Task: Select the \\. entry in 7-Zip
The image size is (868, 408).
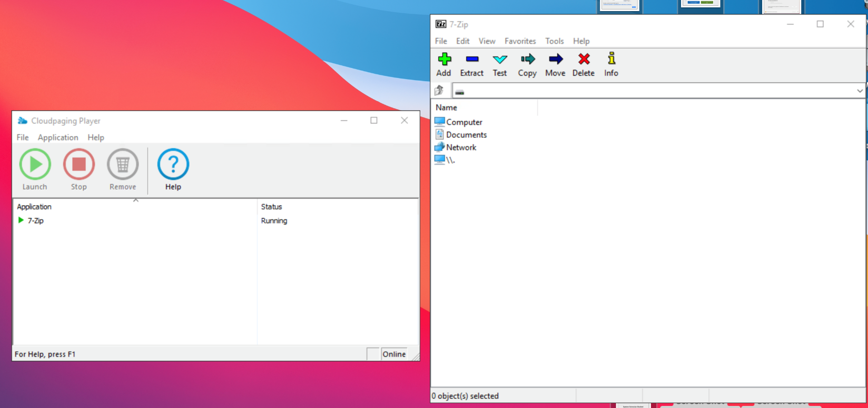Action: [445, 160]
